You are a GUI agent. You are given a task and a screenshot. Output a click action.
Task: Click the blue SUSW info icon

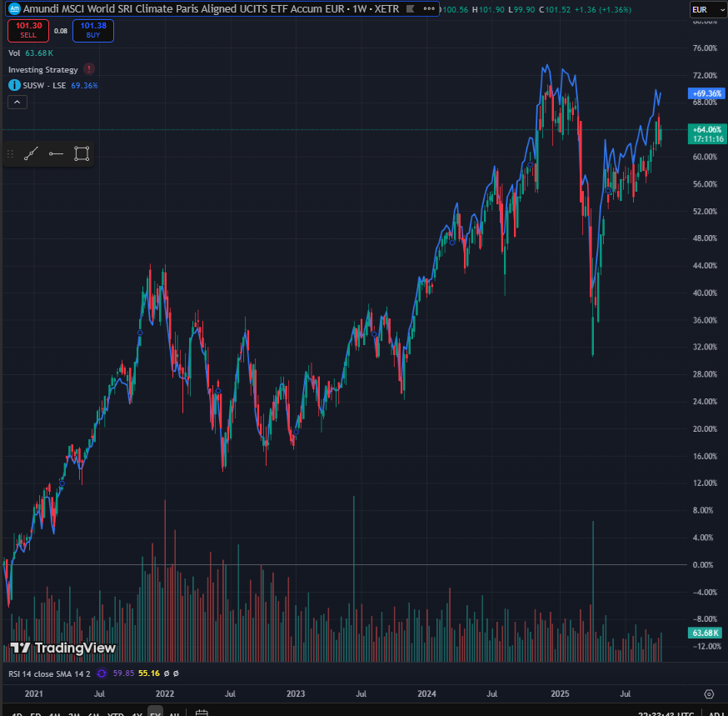tap(14, 85)
